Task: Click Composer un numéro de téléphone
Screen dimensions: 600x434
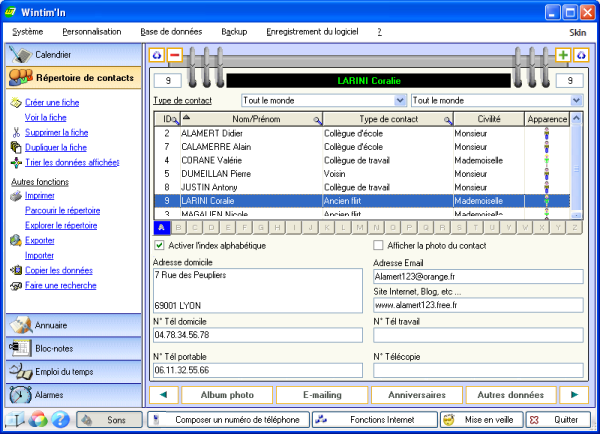Action: 228,420
